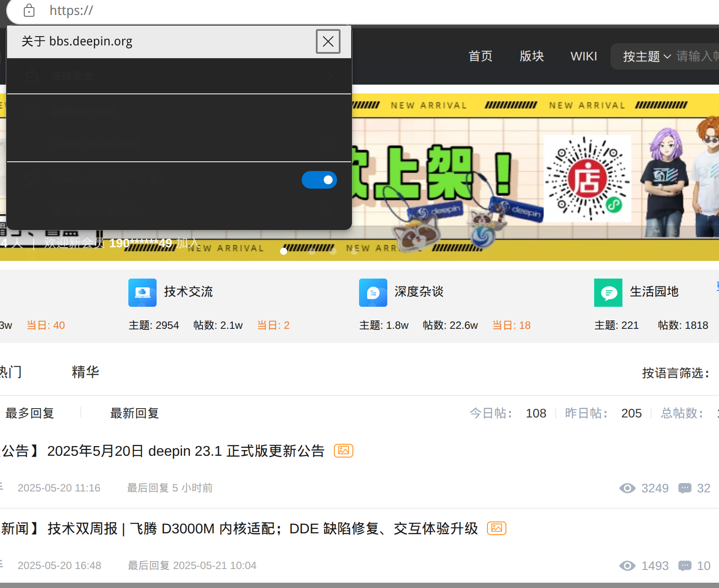
Task: Click 主题: 2954 under 技术交流
Action: [154, 325]
